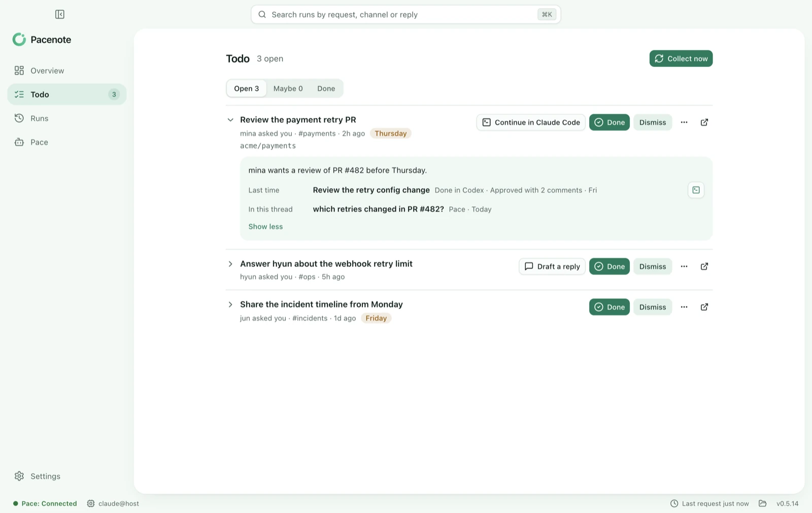Click the Collect now button
The height and width of the screenshot is (513, 812).
(x=681, y=58)
